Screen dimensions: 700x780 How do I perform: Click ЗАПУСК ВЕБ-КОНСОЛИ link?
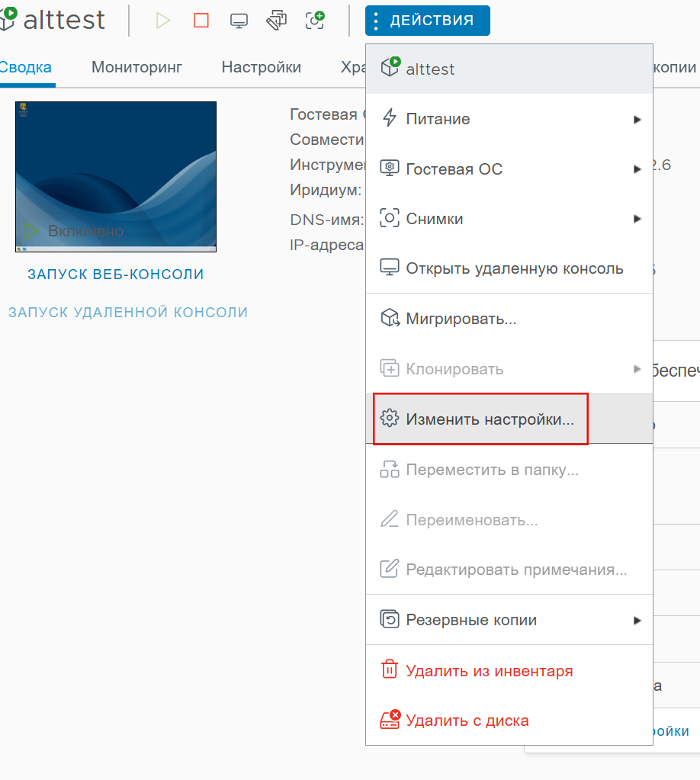point(115,274)
